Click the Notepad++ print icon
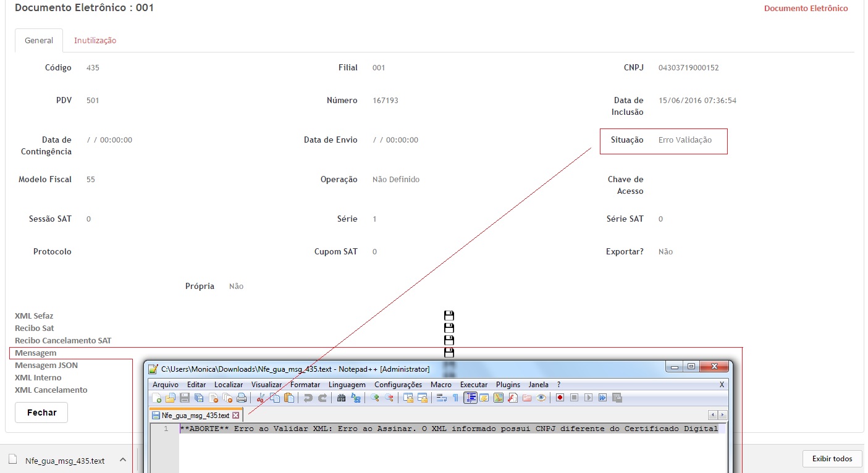Image resolution: width=868 pixels, height=473 pixels. pyautogui.click(x=242, y=398)
